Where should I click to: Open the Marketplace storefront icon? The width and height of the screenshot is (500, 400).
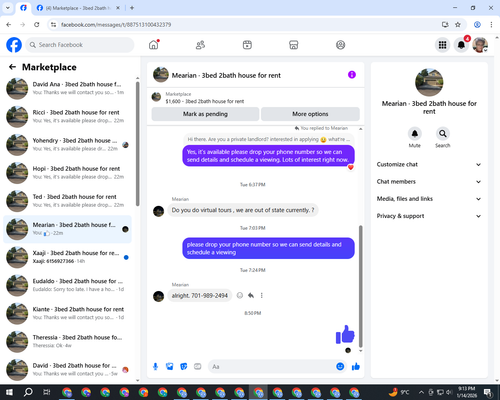click(294, 45)
